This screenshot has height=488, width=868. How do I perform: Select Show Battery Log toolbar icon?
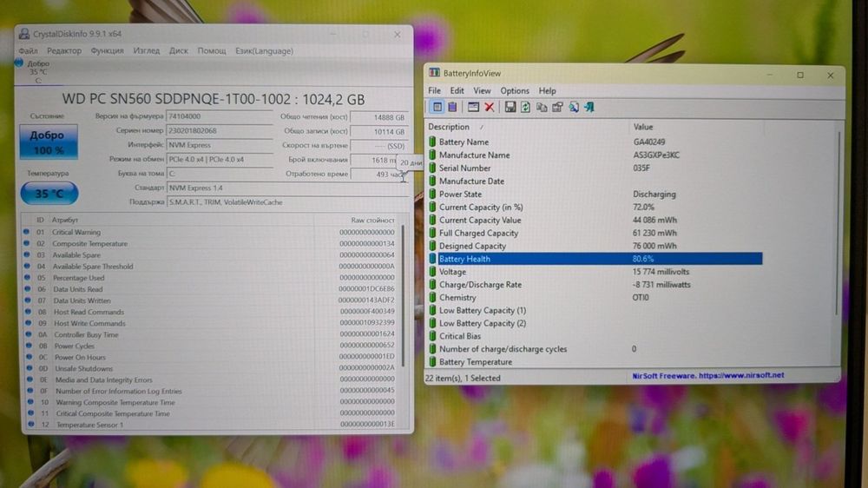pos(452,107)
